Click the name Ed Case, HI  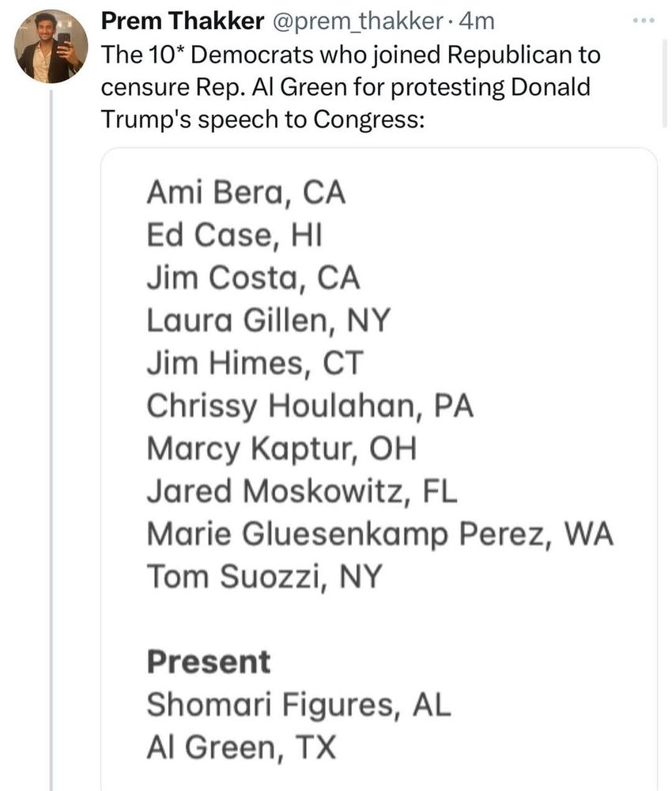[x=234, y=236]
